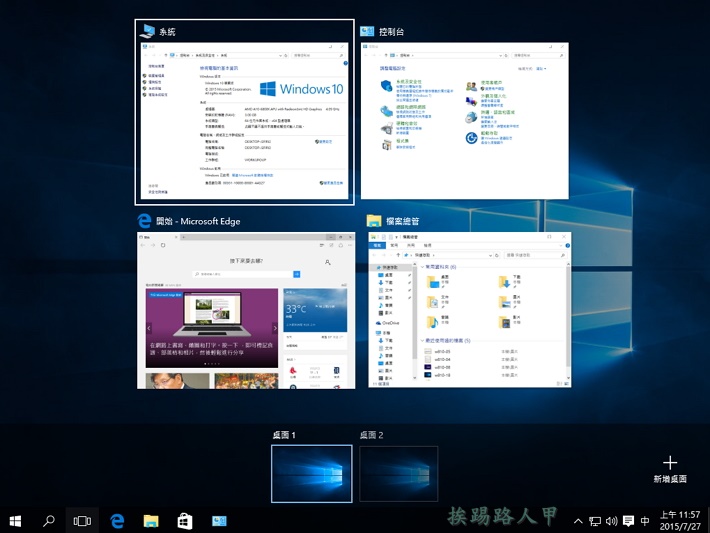Click the volume speaker tray icon
This screenshot has width=710, height=533.
[611, 521]
